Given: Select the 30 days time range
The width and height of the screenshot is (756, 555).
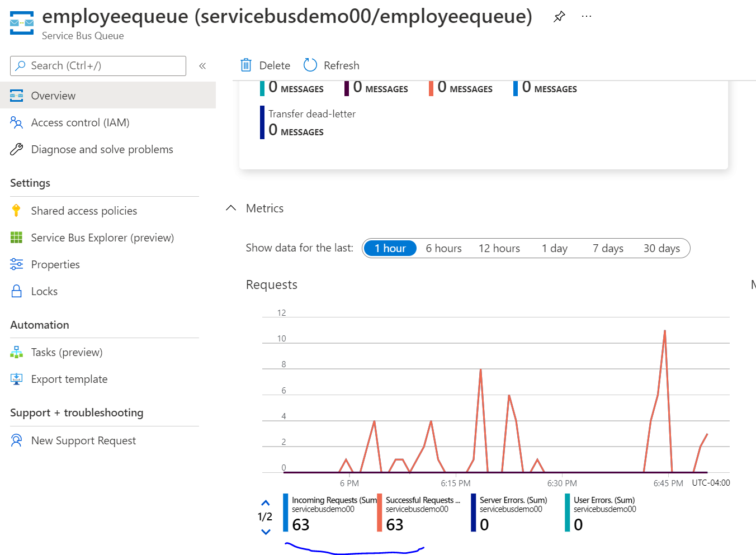Looking at the screenshot, I should (x=661, y=248).
